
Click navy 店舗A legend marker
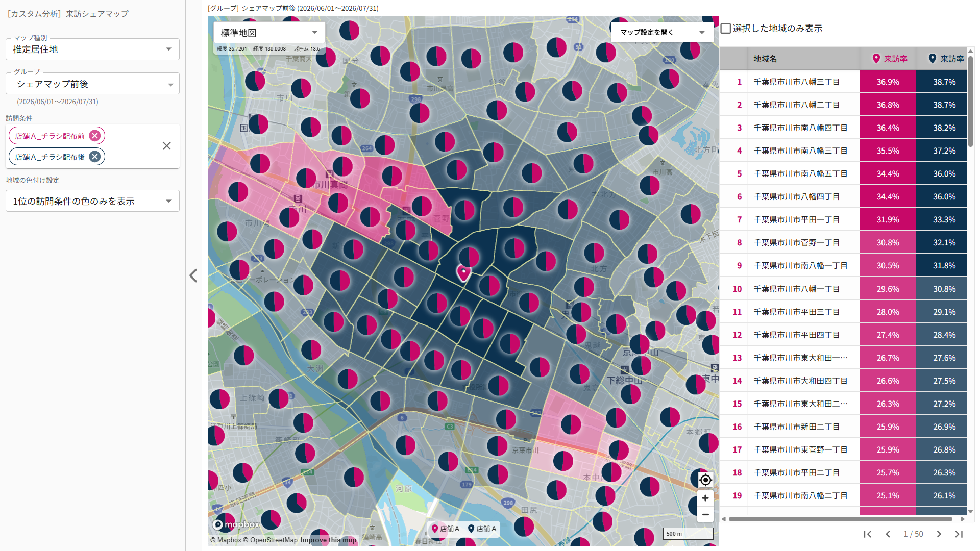(x=471, y=529)
